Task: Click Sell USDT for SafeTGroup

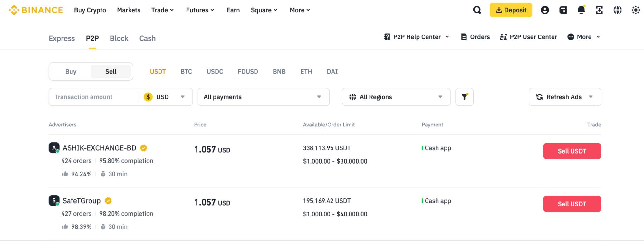Action: [x=572, y=204]
